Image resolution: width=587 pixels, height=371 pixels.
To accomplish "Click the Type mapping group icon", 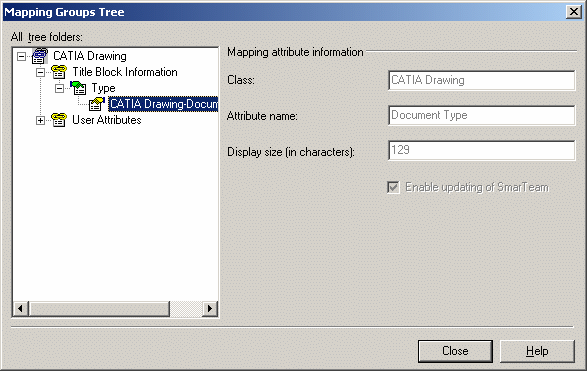I will [x=78, y=88].
